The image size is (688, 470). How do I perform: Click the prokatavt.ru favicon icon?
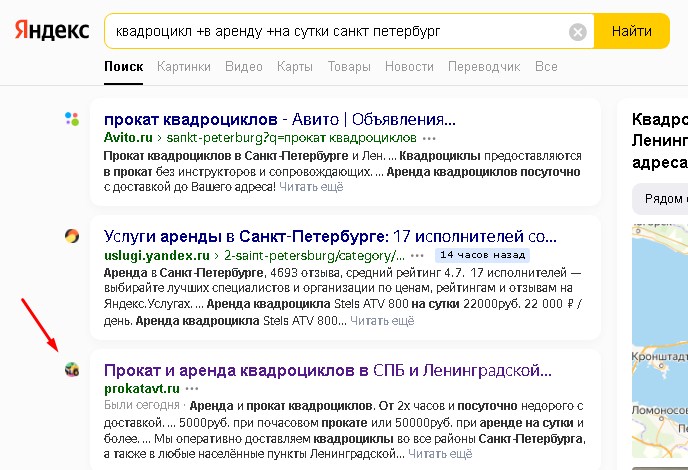[x=72, y=370]
